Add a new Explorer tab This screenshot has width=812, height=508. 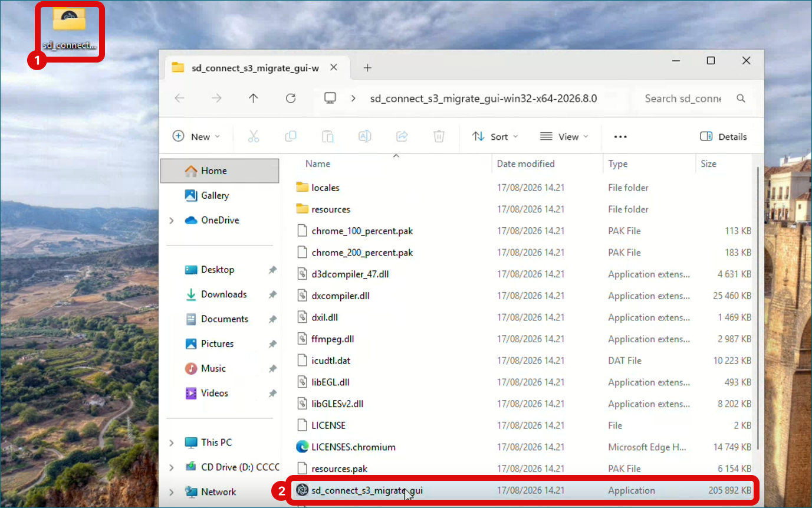367,68
